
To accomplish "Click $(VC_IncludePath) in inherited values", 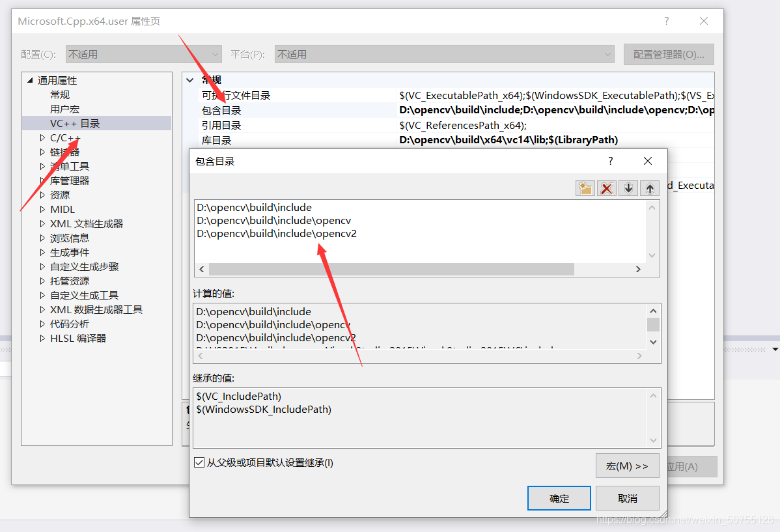I will coord(239,396).
